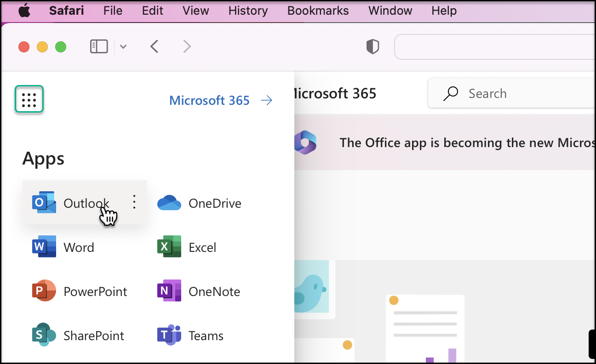Open the Apple menu
The height and width of the screenshot is (364, 596).
tap(24, 11)
